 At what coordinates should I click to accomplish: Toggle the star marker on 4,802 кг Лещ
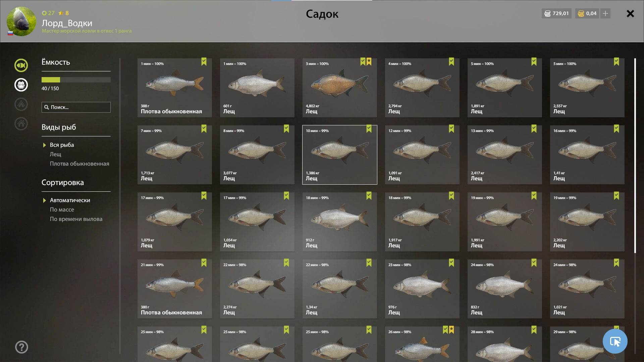click(369, 62)
